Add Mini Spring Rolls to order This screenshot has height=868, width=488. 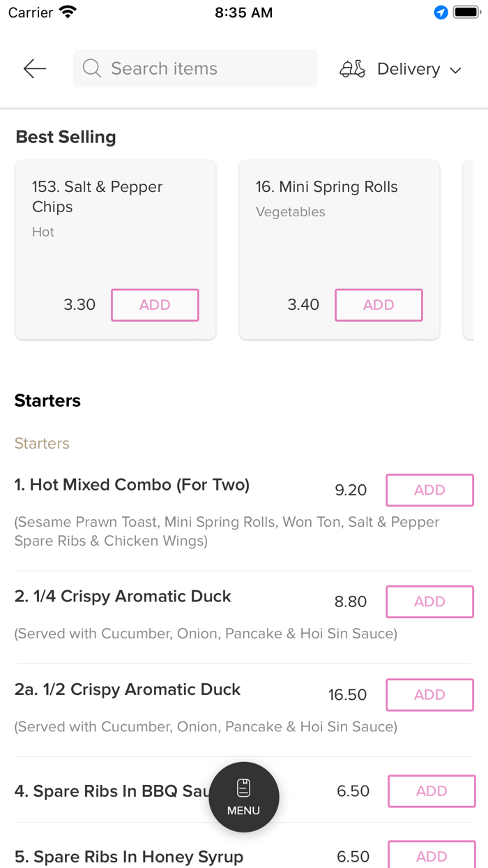(379, 305)
